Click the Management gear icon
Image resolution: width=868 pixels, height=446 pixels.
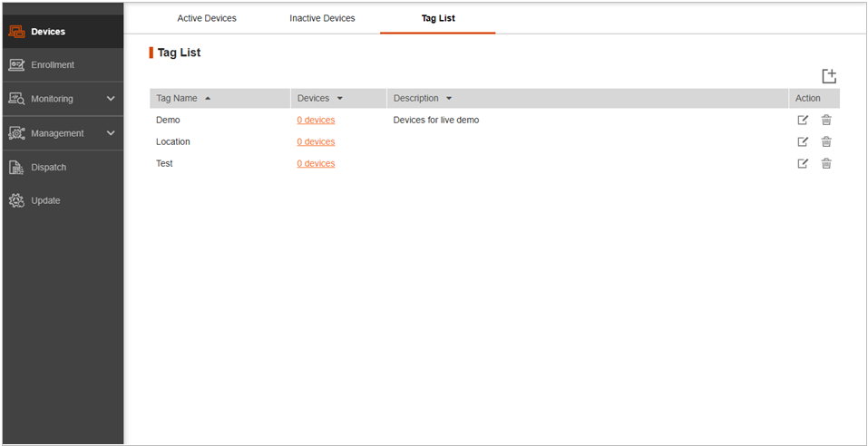point(16,133)
